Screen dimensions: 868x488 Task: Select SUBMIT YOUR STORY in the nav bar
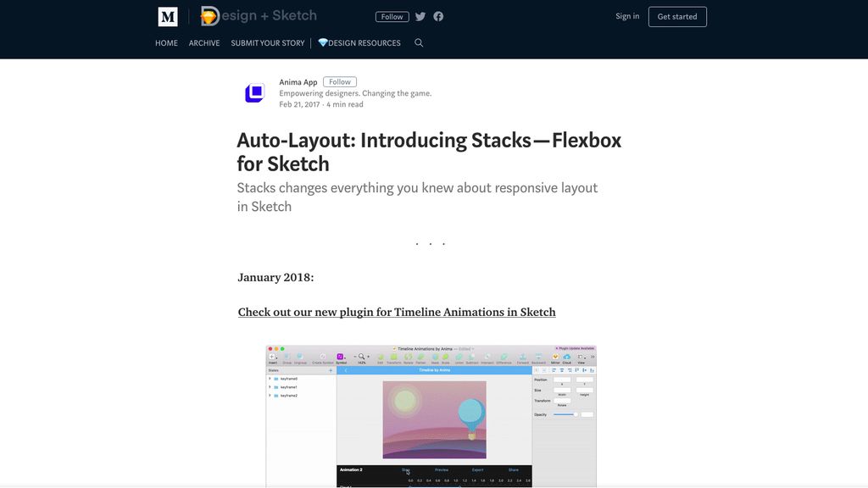click(268, 42)
